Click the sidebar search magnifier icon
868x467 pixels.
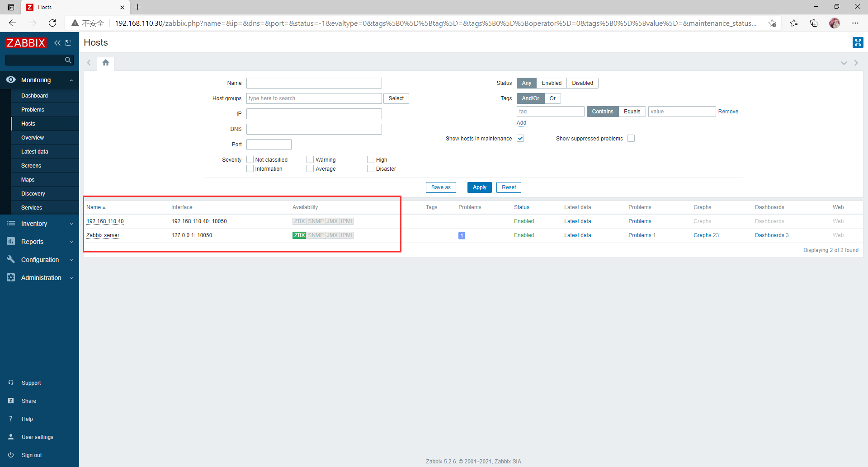tap(68, 60)
